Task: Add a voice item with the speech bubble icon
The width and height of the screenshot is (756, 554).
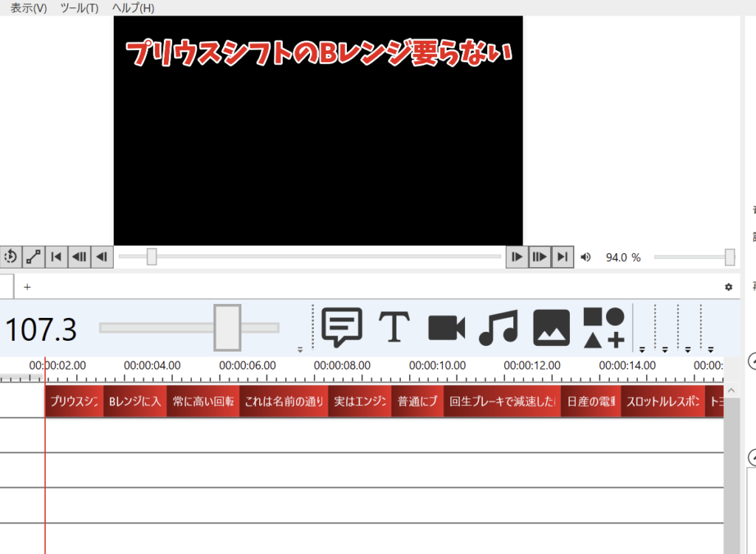Action: [x=342, y=327]
